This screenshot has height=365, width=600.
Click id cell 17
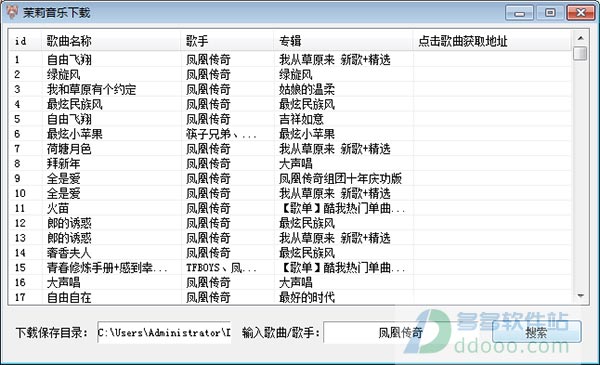coord(20,298)
